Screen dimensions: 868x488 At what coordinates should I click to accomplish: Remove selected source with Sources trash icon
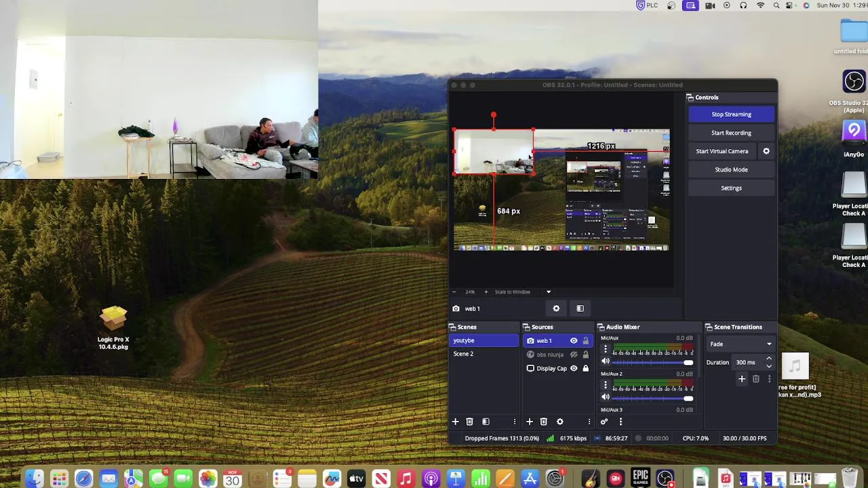tap(543, 422)
